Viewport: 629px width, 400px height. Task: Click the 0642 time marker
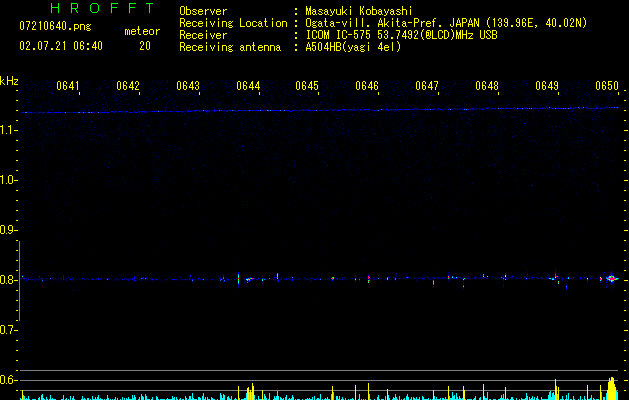pyautogui.click(x=128, y=86)
